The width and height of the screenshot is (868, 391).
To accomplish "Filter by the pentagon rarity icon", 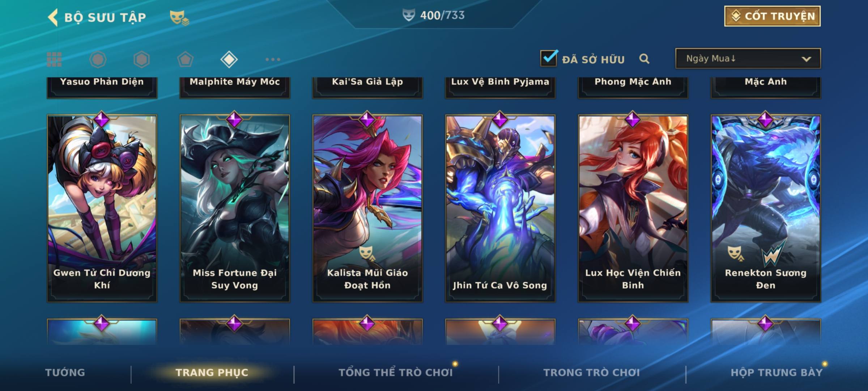I will pyautogui.click(x=185, y=59).
